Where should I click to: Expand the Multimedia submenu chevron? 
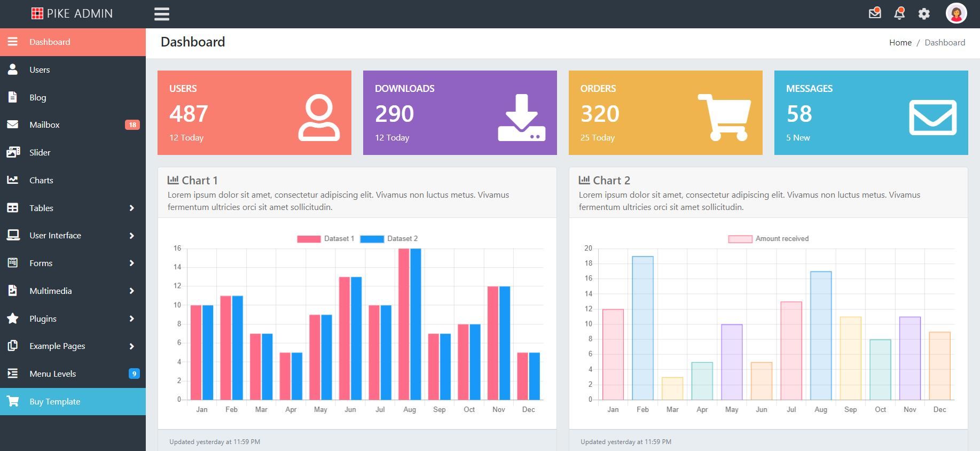click(x=131, y=291)
